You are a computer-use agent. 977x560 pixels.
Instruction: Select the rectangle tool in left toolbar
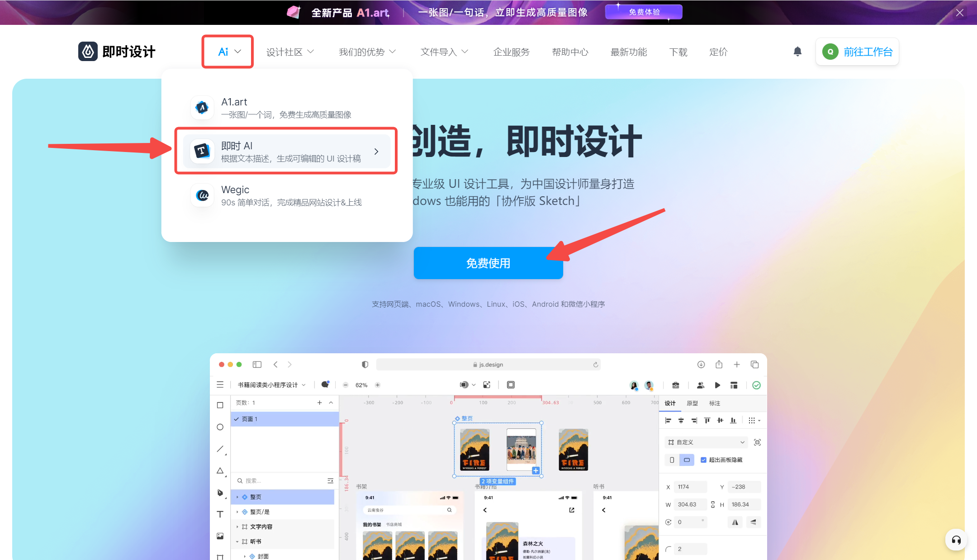(x=220, y=405)
